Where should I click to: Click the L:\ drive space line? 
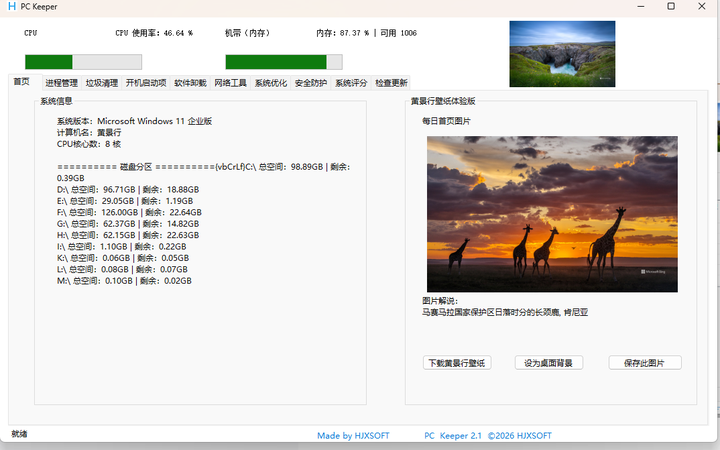tap(122, 270)
